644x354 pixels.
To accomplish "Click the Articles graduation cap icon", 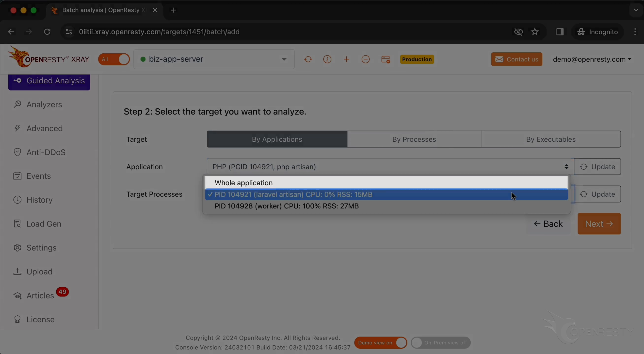I will (x=17, y=295).
